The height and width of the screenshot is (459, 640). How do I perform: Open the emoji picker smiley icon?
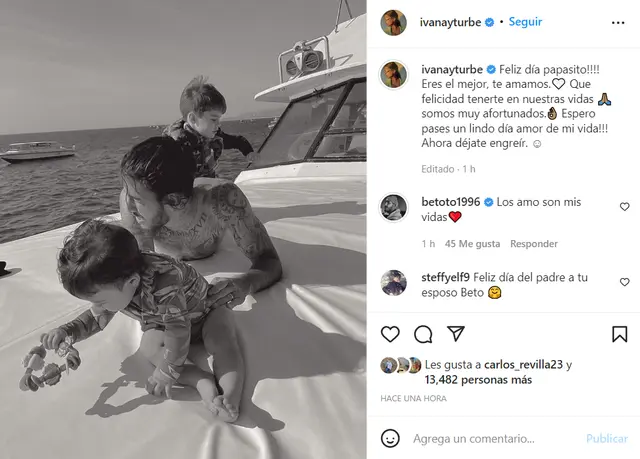click(x=390, y=439)
